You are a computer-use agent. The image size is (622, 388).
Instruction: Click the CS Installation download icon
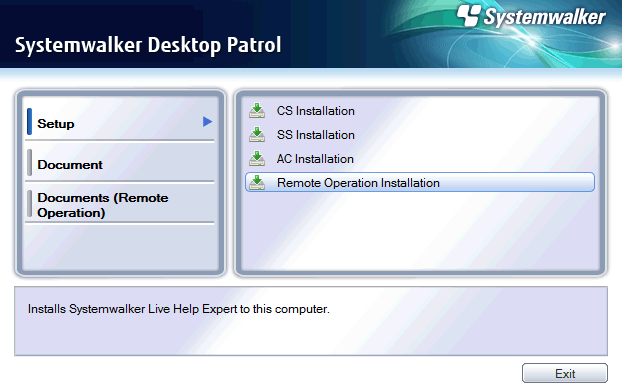[x=257, y=111]
